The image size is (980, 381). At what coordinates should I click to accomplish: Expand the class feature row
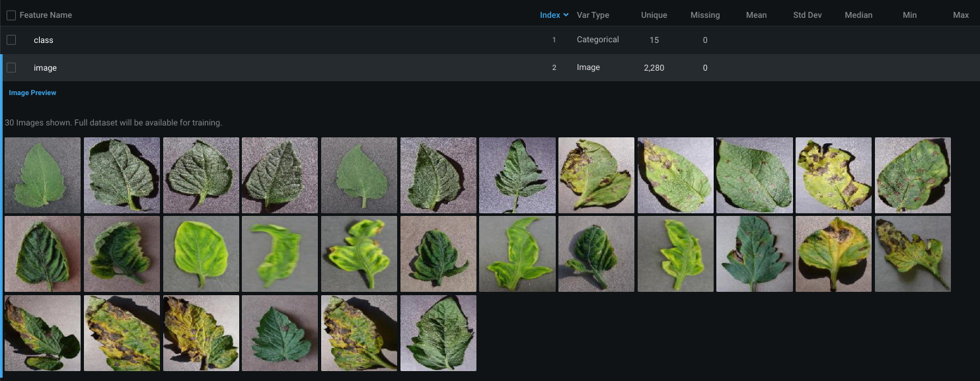[x=44, y=40]
